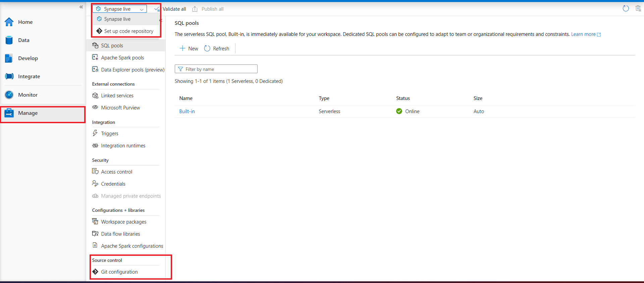Collapse the left navigation with double chevron
This screenshot has height=283, width=644.
[81, 7]
